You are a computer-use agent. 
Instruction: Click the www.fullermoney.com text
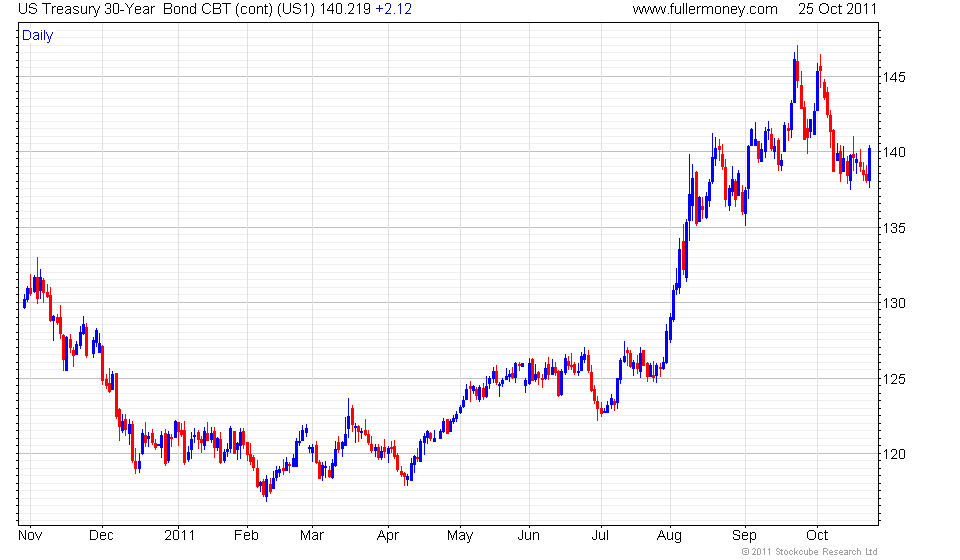(x=705, y=9)
